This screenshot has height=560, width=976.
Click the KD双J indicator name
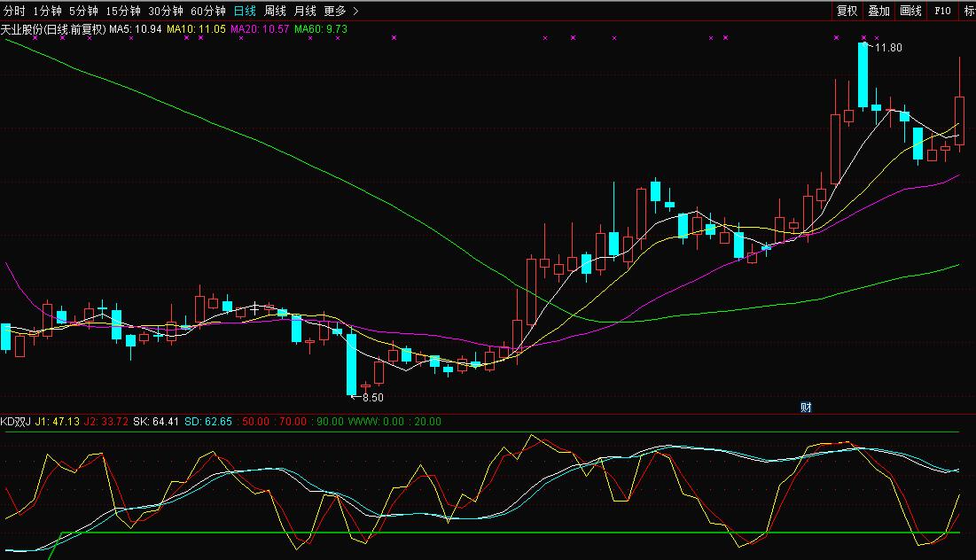[x=15, y=422]
